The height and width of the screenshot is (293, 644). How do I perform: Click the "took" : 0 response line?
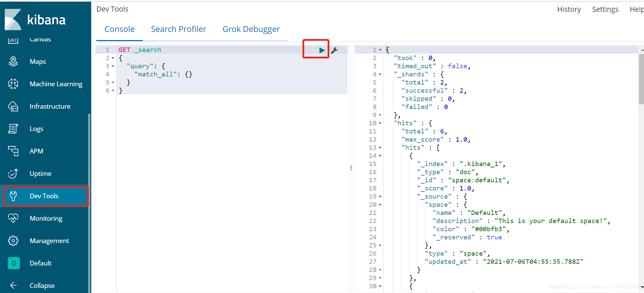(414, 58)
